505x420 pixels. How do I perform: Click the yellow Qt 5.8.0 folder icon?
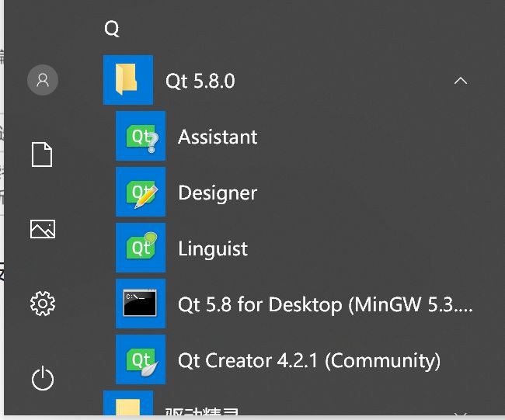(x=128, y=80)
